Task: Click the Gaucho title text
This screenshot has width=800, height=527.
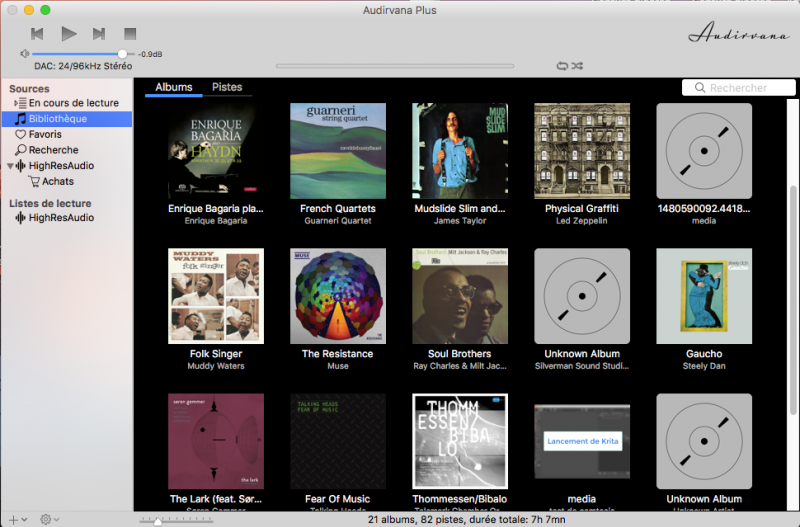Action: click(x=704, y=354)
